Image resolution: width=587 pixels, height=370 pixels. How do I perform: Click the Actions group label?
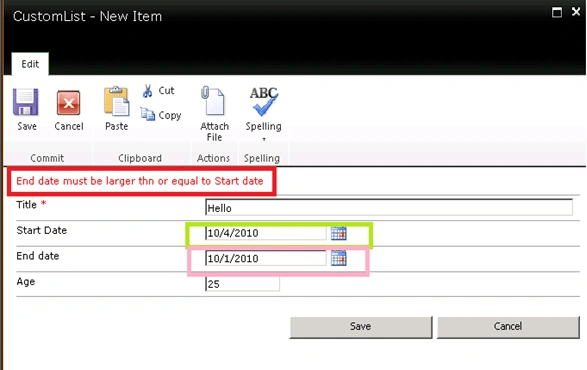tap(213, 158)
